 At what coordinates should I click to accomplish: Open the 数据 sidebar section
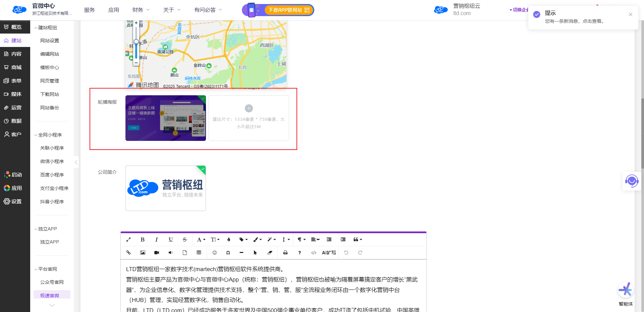point(15,121)
